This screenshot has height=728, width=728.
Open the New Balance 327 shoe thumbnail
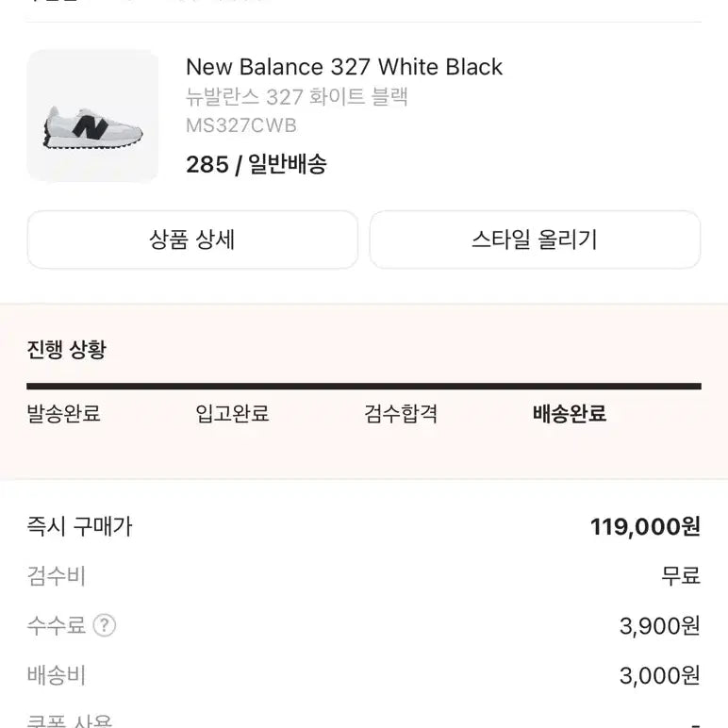click(92, 116)
